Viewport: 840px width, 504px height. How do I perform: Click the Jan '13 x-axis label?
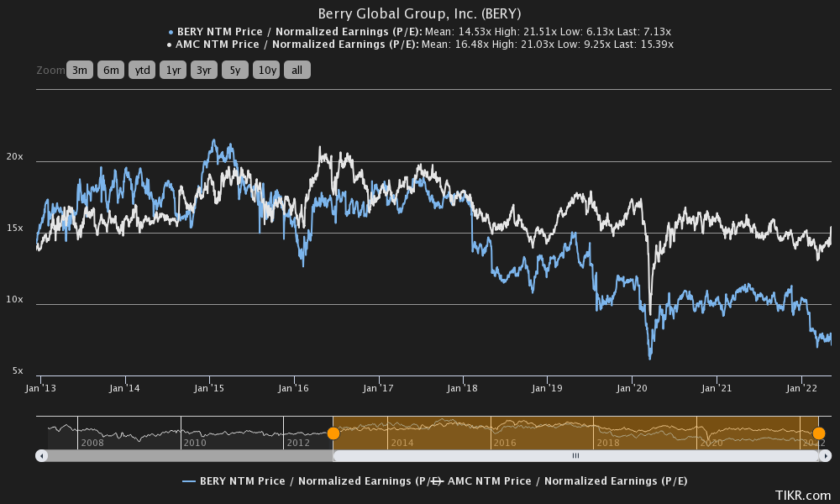point(40,388)
